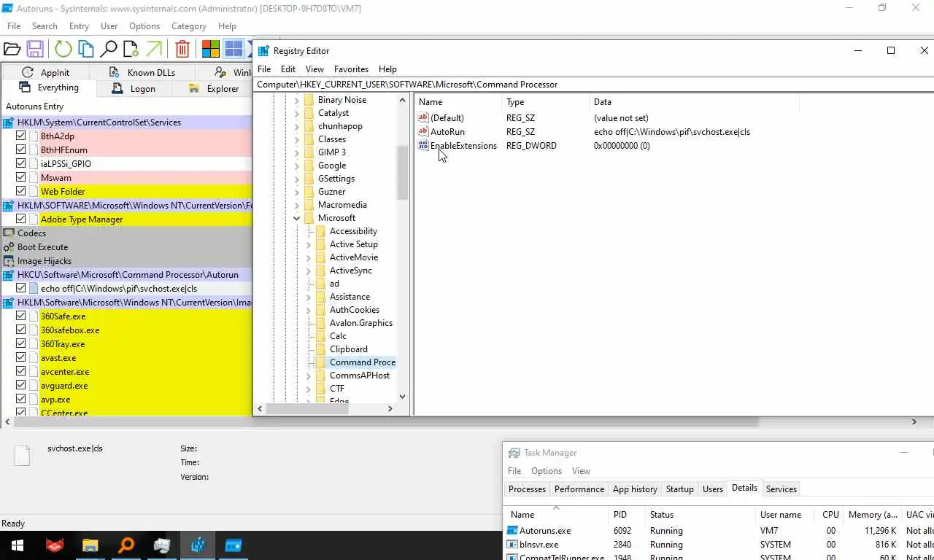Screen dimensions: 934x560
Task: Click the registry address path bar
Action: (x=593, y=85)
